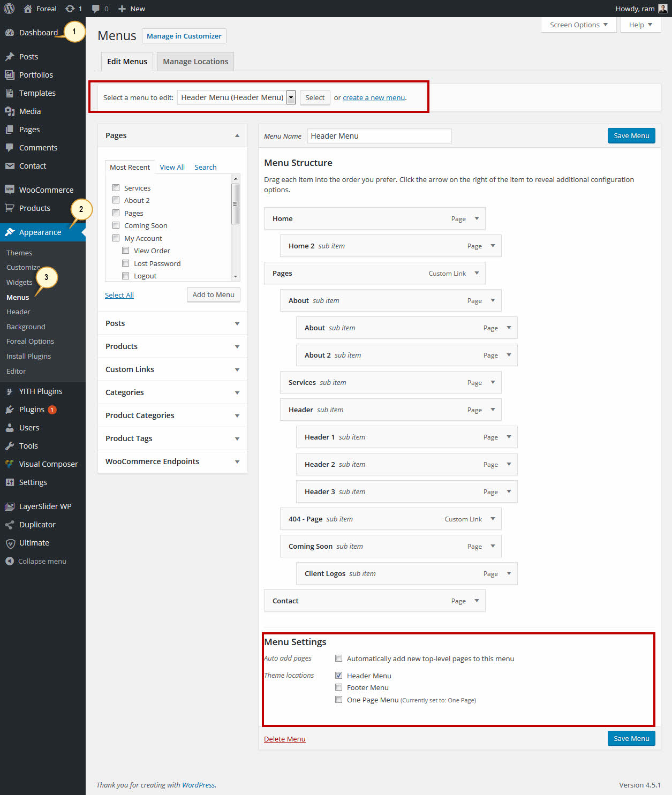Enable automatically add new top-level pages
The width and height of the screenshot is (672, 795).
click(x=338, y=658)
